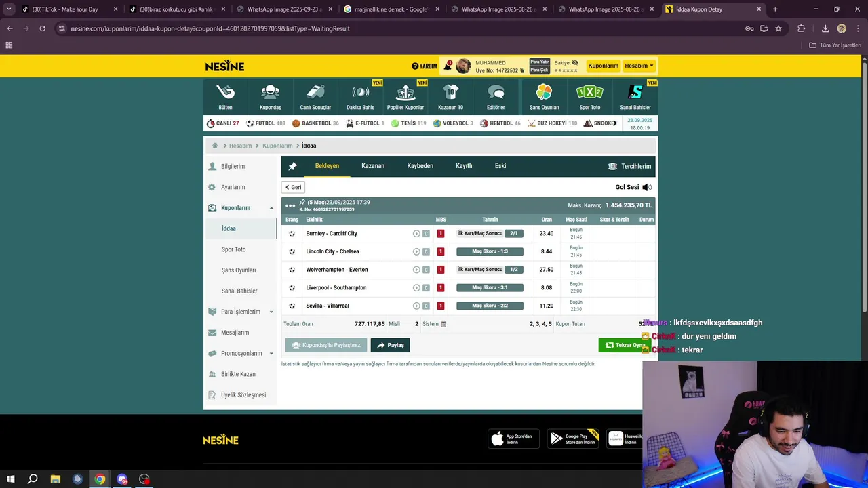Click the Nesine logo in header
This screenshot has width=868, height=488.
click(x=224, y=66)
